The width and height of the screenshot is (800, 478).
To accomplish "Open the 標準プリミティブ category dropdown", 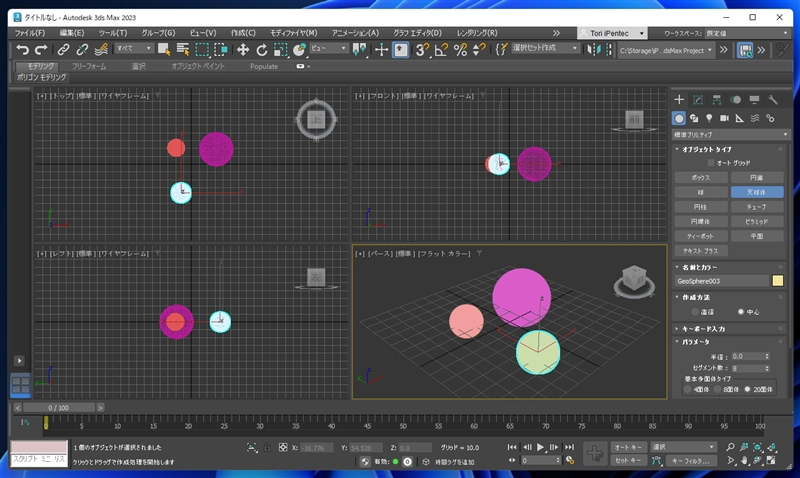I will 731,135.
